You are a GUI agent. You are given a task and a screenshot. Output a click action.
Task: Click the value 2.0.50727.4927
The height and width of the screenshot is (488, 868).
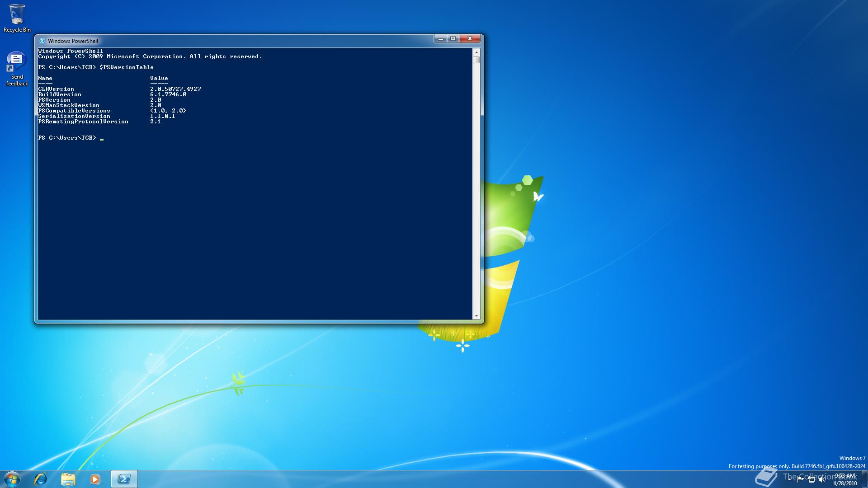(x=175, y=89)
